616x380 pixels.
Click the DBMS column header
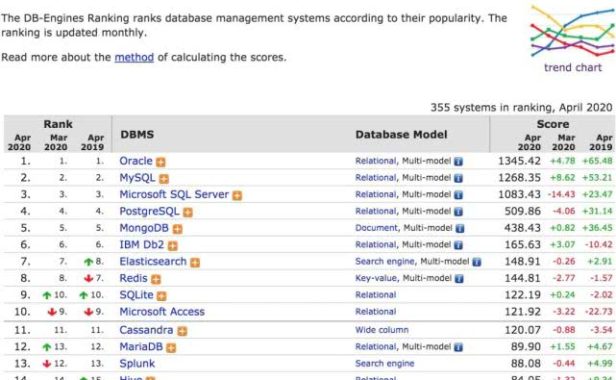[x=137, y=134]
